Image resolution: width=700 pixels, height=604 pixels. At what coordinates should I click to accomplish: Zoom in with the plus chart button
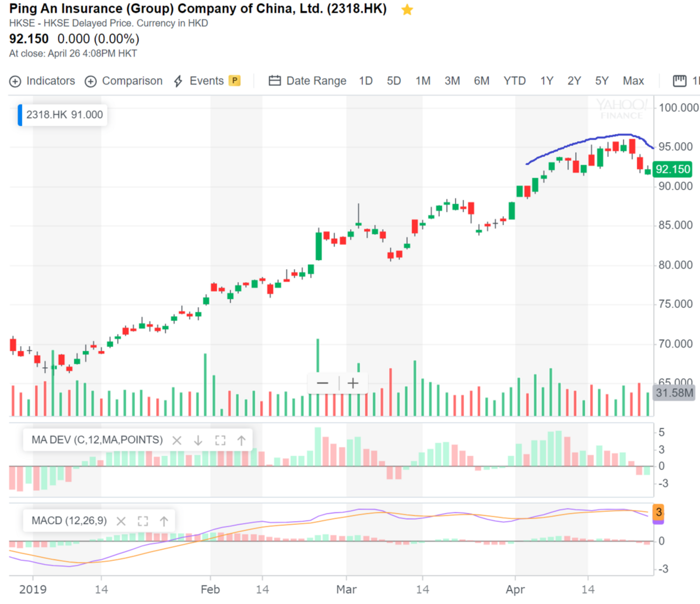pyautogui.click(x=353, y=383)
